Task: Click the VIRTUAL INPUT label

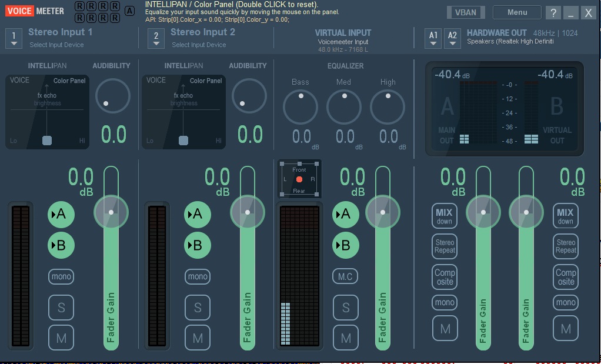Action: (x=343, y=33)
